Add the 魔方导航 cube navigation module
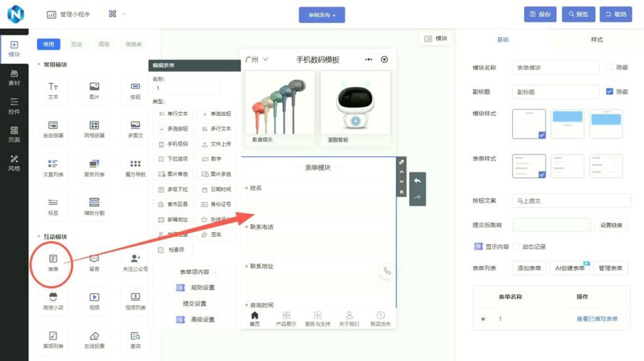644x361 pixels. 135,168
